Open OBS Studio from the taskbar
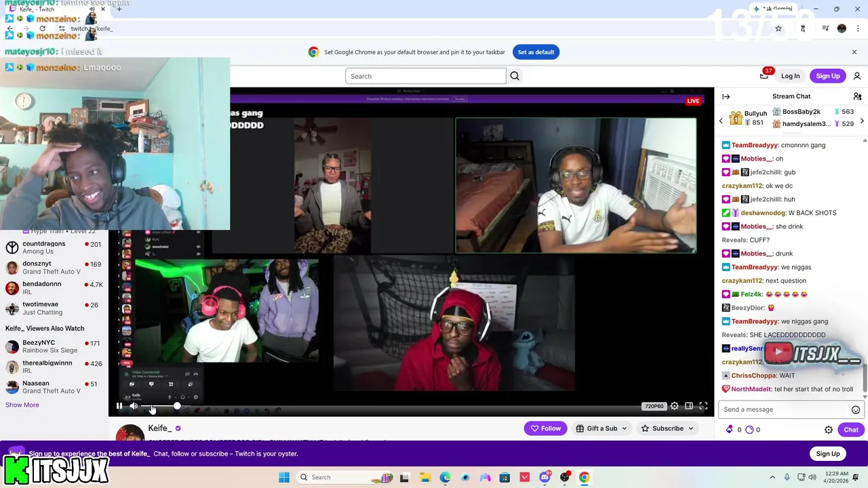The height and width of the screenshot is (488, 868). tap(564, 477)
